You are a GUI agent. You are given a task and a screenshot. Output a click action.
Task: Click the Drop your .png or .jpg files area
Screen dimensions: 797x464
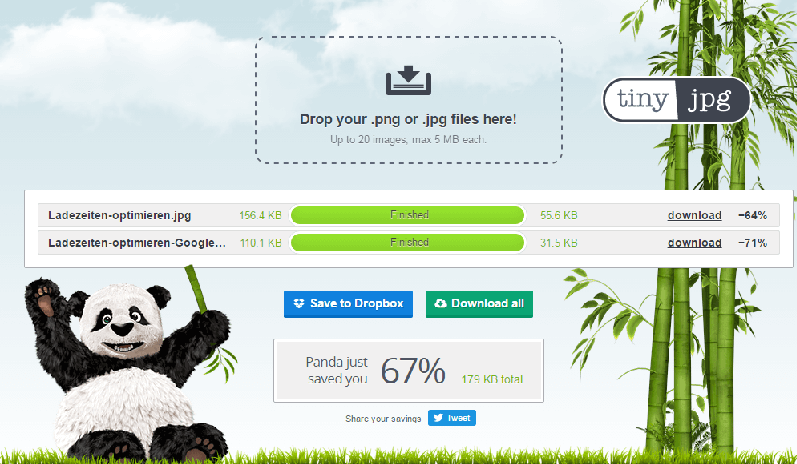tap(409, 100)
